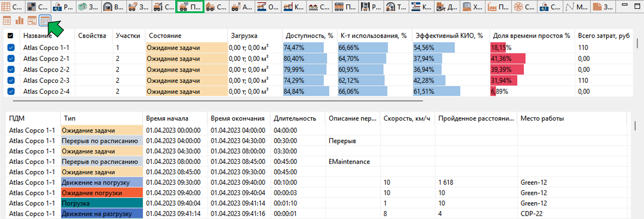Click the Скорость, км/ч column header
Image resolution: width=644 pixels, height=219 pixels.
click(x=407, y=118)
